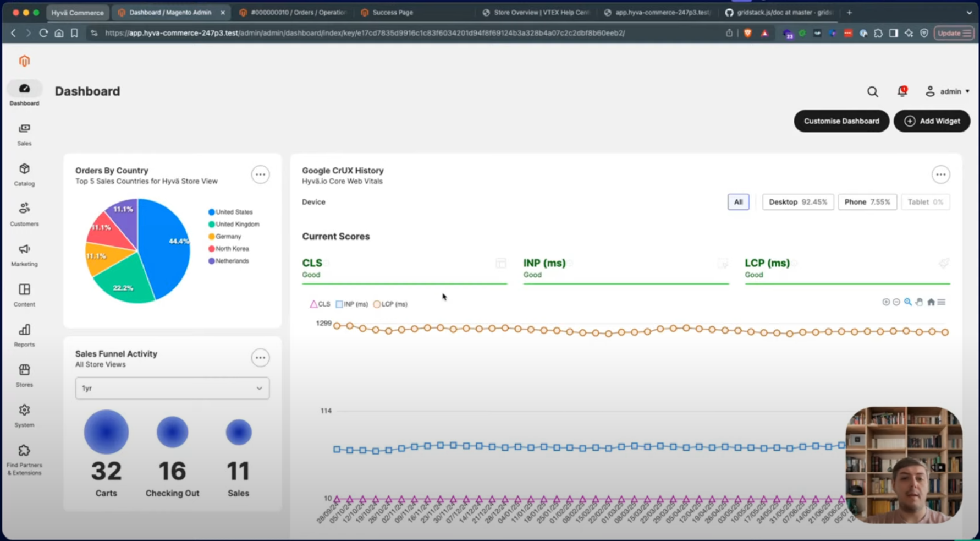
Task: Close the Dashboard / Magento Admin tab
Action: point(223,12)
